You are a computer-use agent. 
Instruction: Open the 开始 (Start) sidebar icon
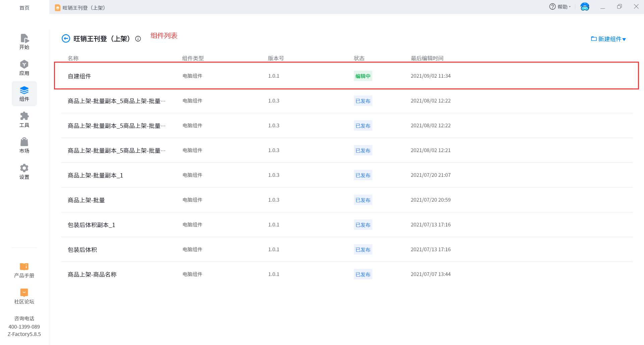pos(24,42)
